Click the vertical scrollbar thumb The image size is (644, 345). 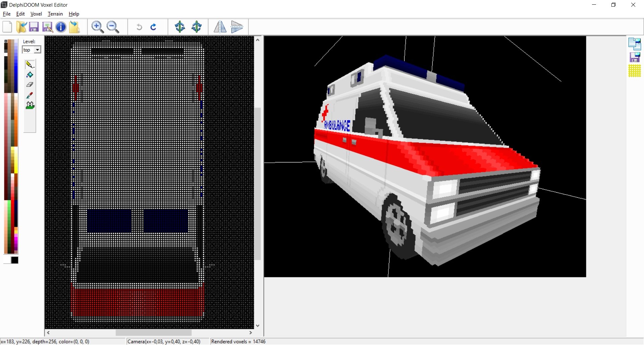258,184
